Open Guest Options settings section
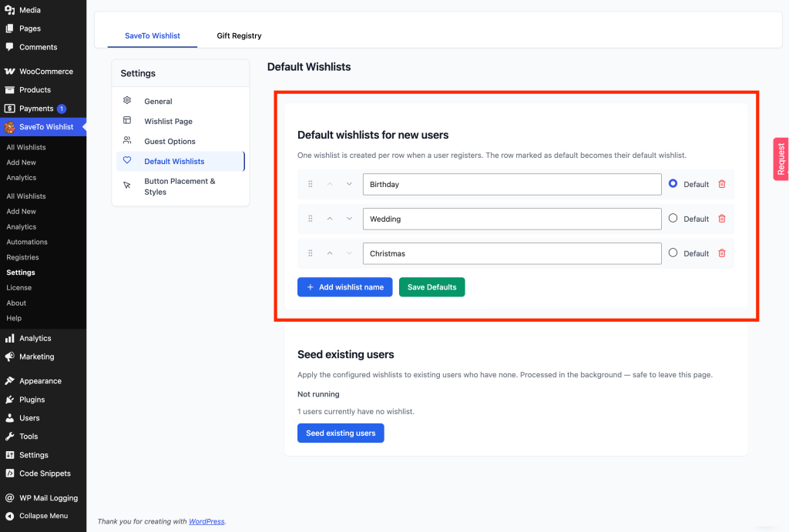The width and height of the screenshot is (789, 532). 180,142
